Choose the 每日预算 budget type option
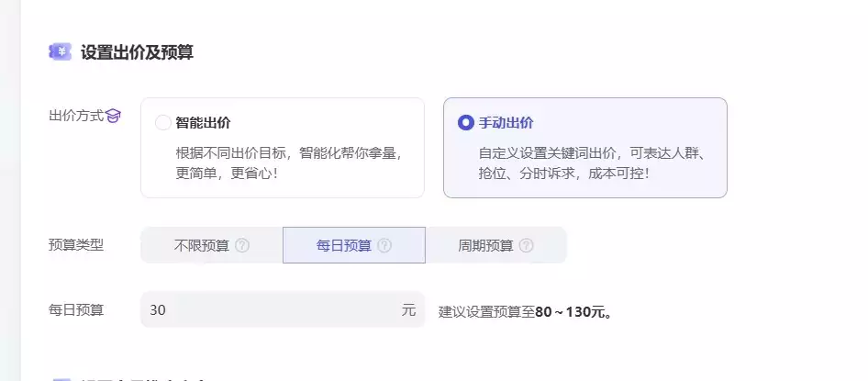Screen dimensions: 868x381 coord(354,245)
